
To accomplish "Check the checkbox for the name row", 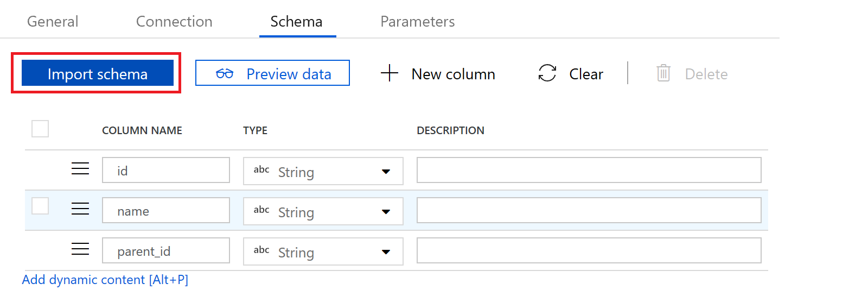I will pos(40,206).
